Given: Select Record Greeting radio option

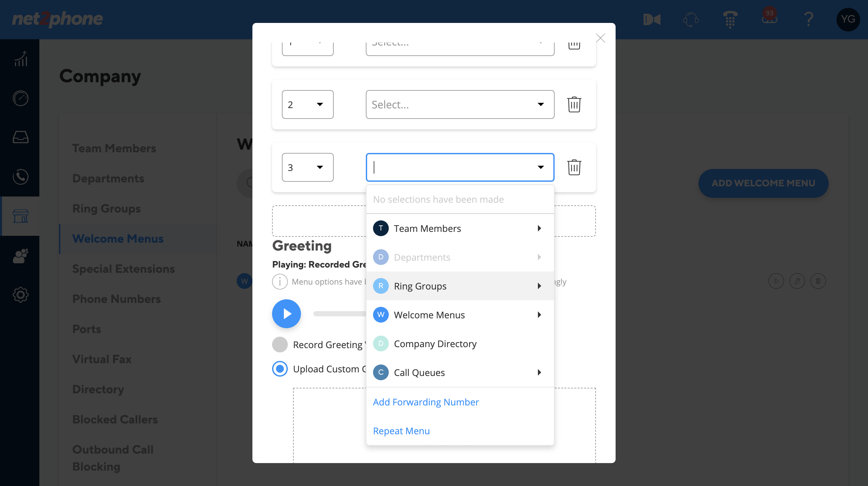Looking at the screenshot, I should pyautogui.click(x=280, y=344).
